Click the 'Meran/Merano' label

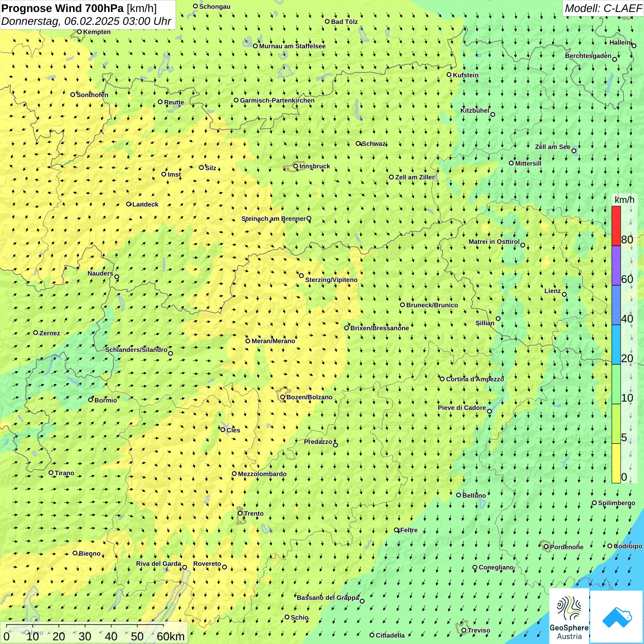273,341
